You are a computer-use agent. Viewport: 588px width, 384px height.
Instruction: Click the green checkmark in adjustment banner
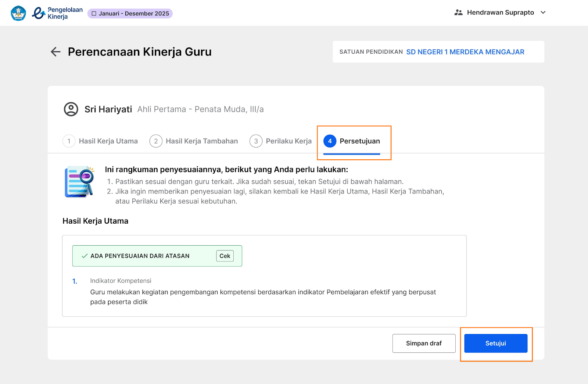[85, 256]
